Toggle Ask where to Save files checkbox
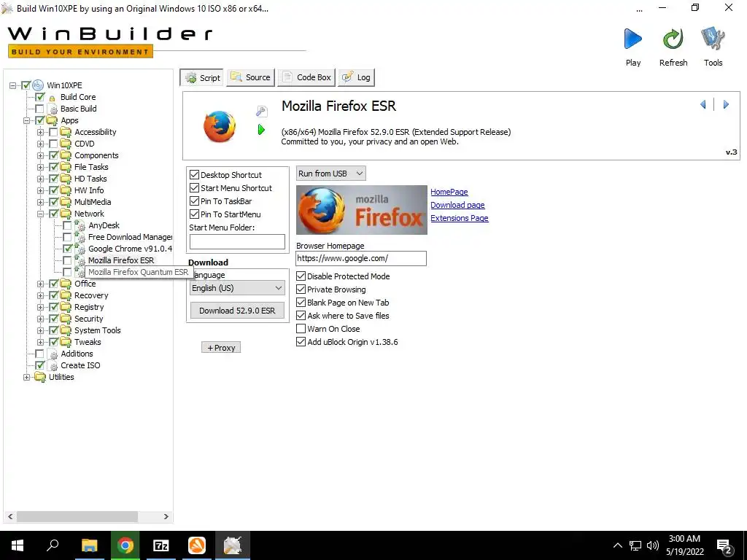 click(301, 315)
